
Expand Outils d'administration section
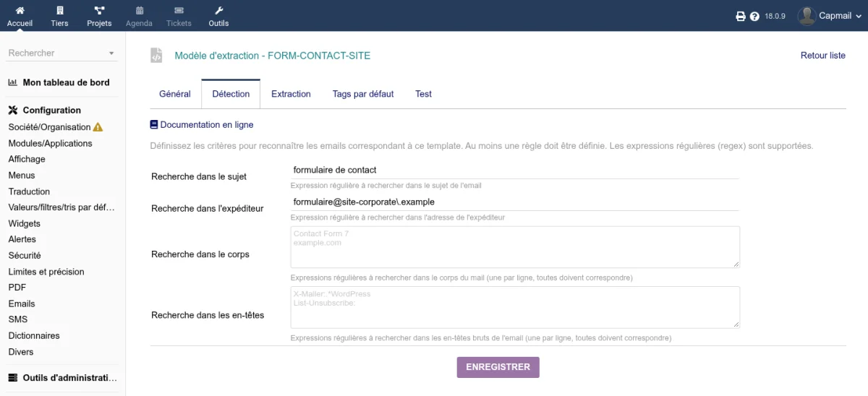[x=69, y=378]
